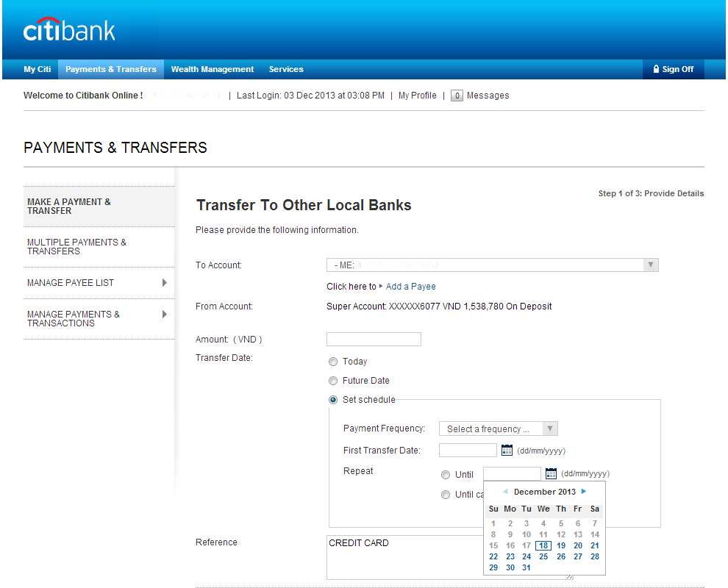
Task: Pick day 18 in the calendar
Action: click(543, 546)
